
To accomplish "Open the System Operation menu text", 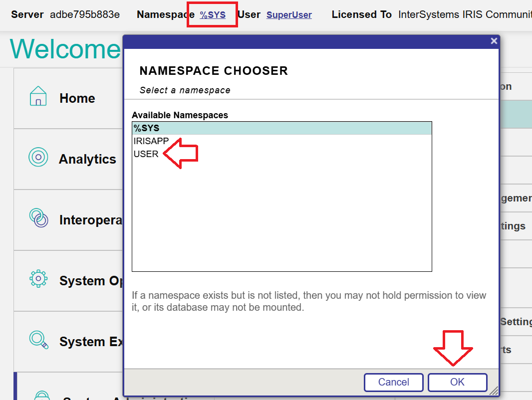I will coord(91,281).
